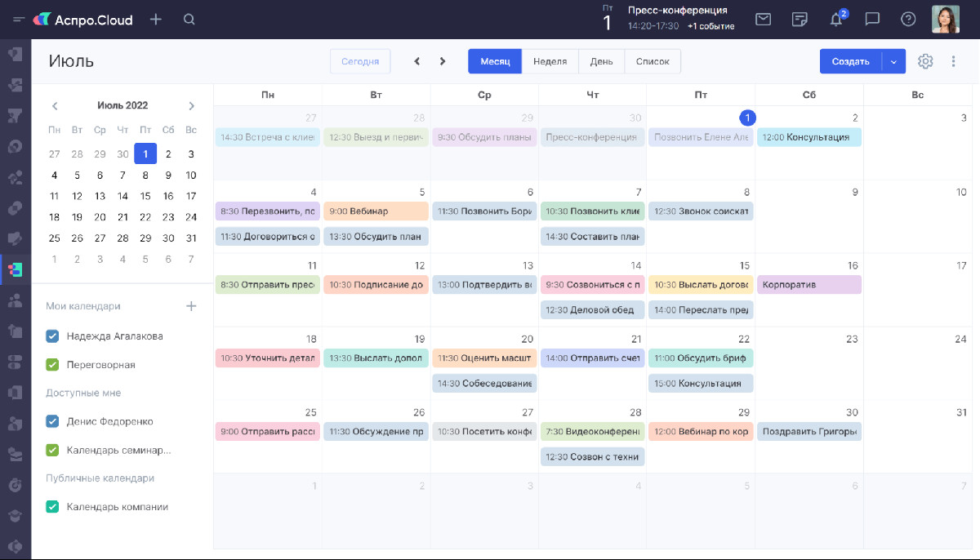The width and height of the screenshot is (980, 560).
Task: Switch to the Список view
Action: 652,61
